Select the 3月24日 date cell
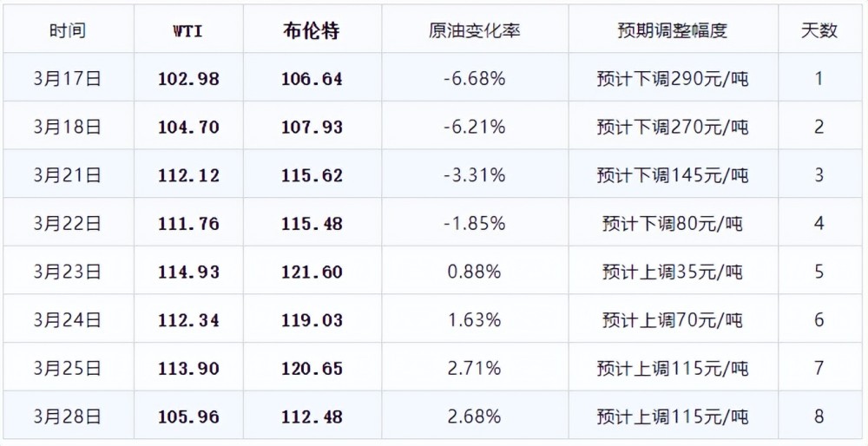 [x=68, y=320]
